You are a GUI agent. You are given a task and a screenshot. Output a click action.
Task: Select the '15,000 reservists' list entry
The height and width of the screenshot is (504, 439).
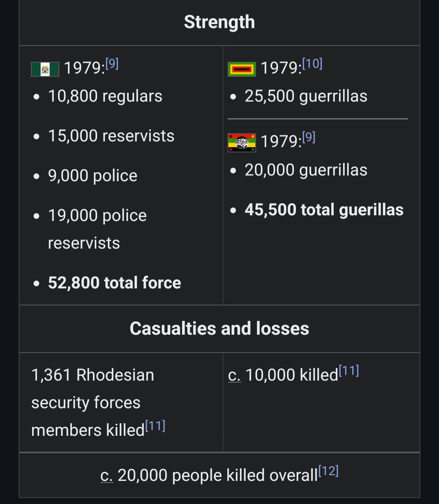pyautogui.click(x=111, y=136)
